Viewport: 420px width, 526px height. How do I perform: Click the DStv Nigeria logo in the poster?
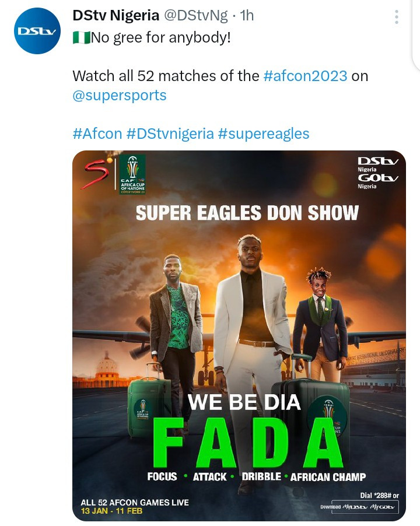(377, 164)
